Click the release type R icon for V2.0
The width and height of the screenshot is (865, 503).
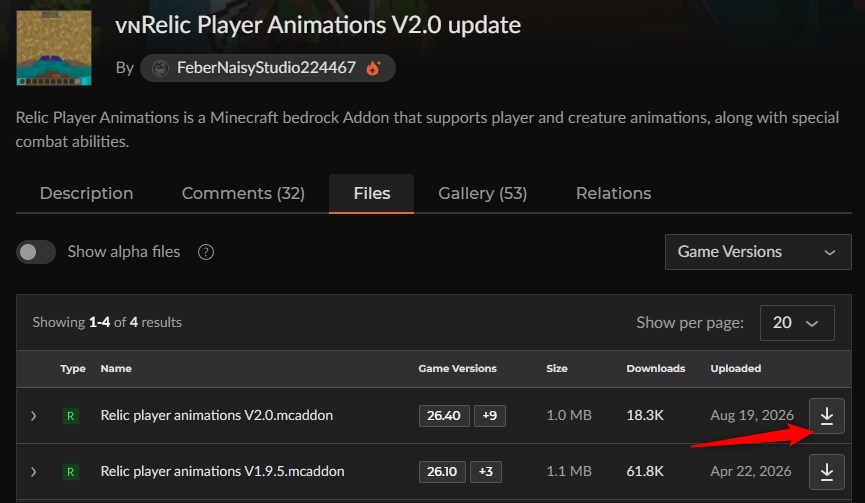click(x=71, y=416)
